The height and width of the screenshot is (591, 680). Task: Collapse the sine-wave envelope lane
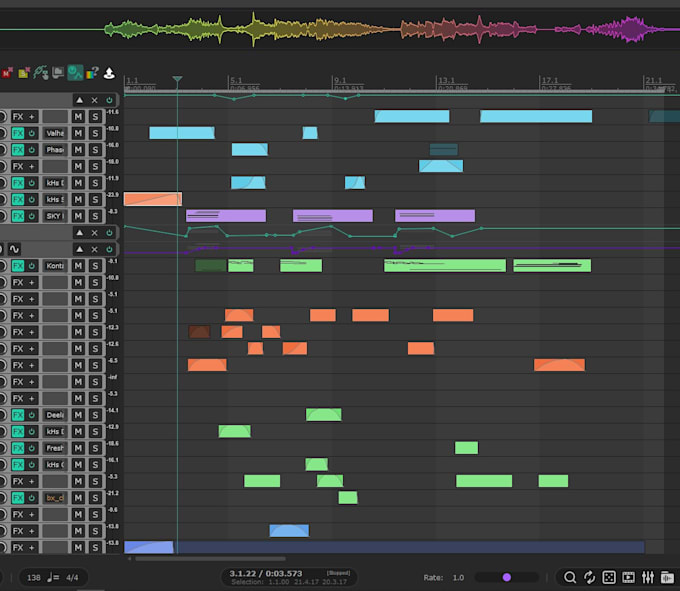[x=80, y=249]
